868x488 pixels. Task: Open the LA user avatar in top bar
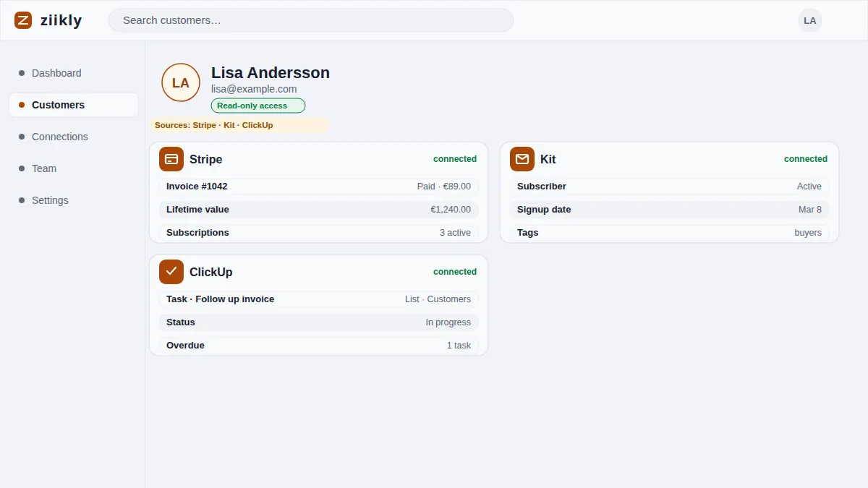tap(810, 20)
